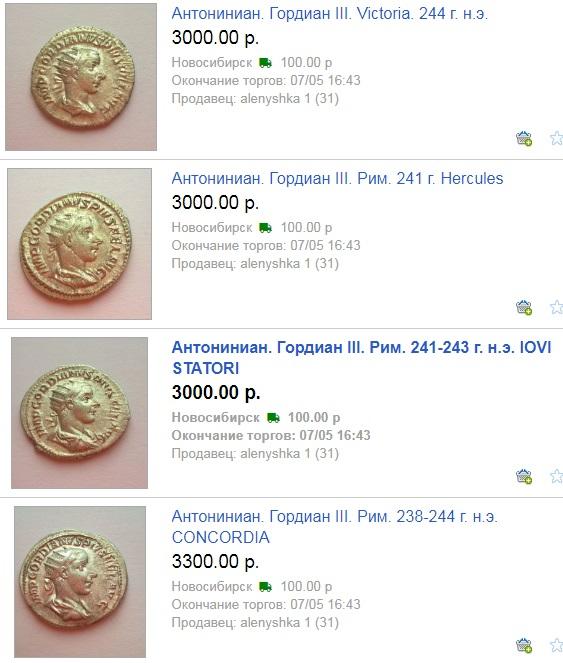
Task: Star the Hercules listing as favorite
Action: click(556, 307)
